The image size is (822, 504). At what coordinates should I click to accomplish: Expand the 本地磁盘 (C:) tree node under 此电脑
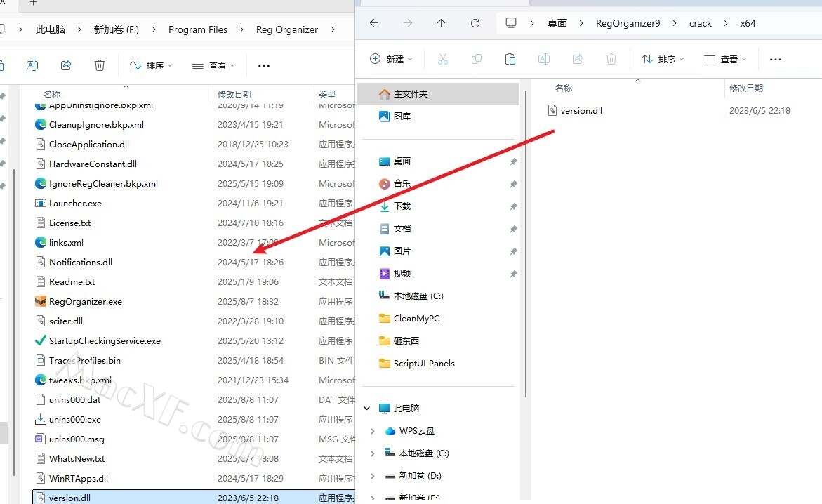coord(372,453)
